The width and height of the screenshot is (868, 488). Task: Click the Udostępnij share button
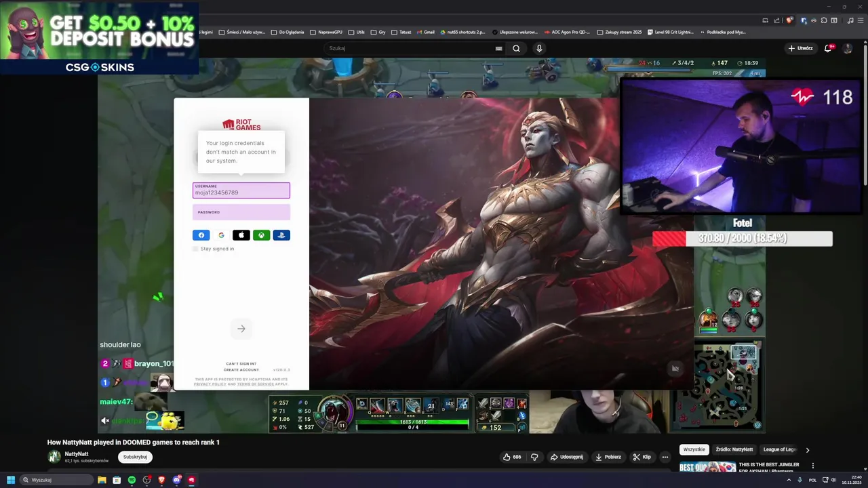point(566,457)
